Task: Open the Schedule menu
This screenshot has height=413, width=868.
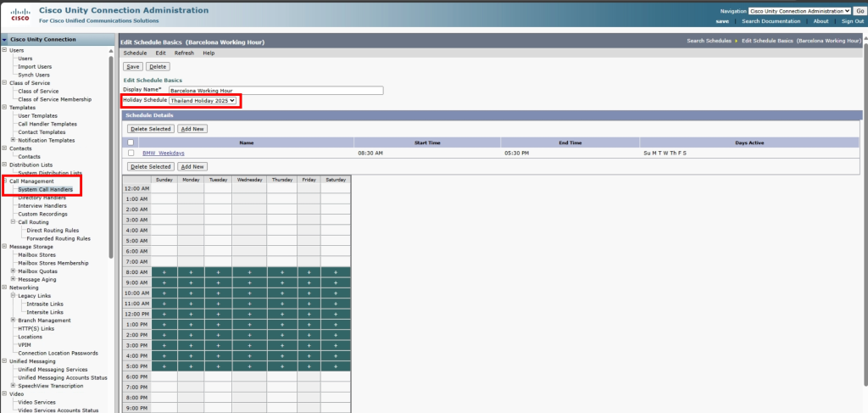Action: point(135,53)
